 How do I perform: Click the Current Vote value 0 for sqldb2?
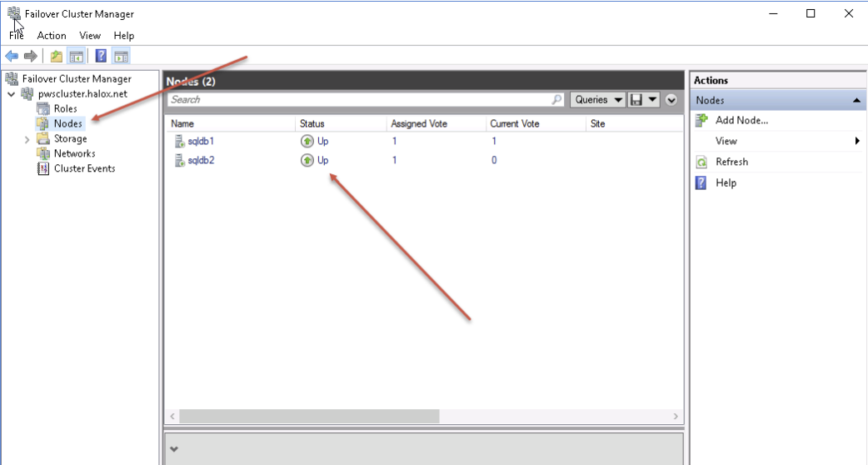pos(494,160)
